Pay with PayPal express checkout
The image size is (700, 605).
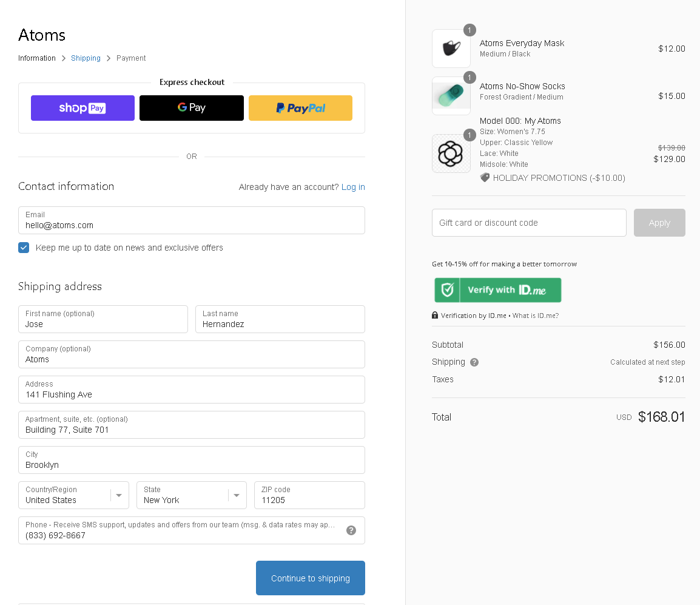coord(300,108)
